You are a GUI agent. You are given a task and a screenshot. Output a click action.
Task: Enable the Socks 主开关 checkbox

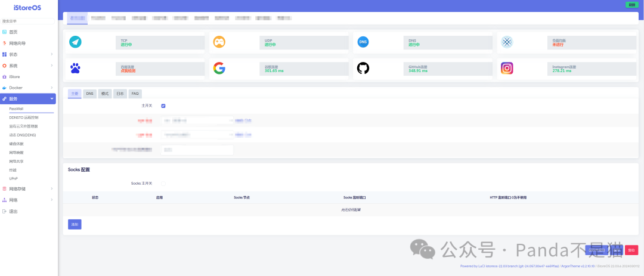pyautogui.click(x=163, y=184)
